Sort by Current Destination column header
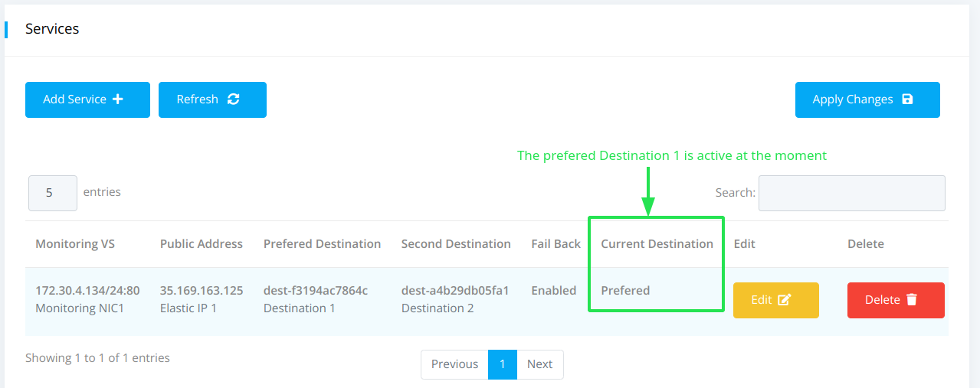This screenshot has width=980, height=388. coord(657,244)
